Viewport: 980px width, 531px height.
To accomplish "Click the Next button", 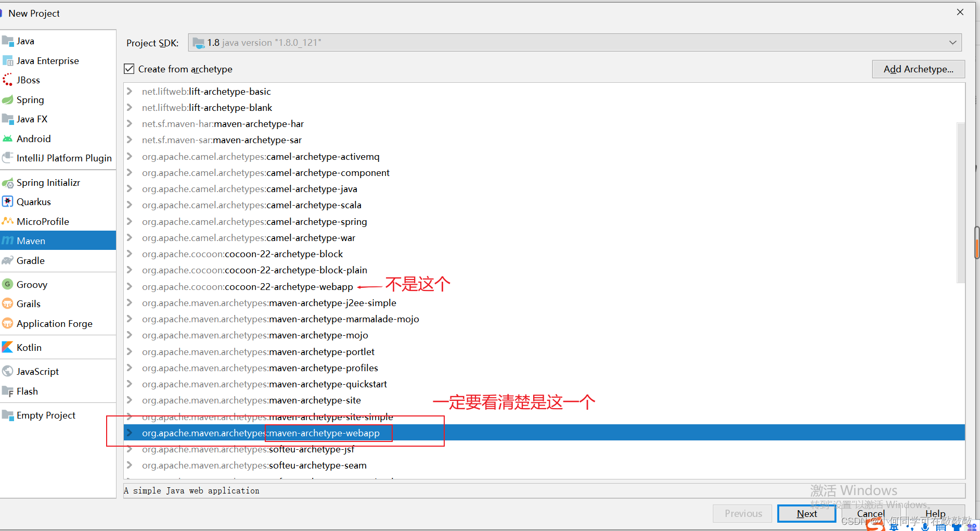I will (806, 513).
